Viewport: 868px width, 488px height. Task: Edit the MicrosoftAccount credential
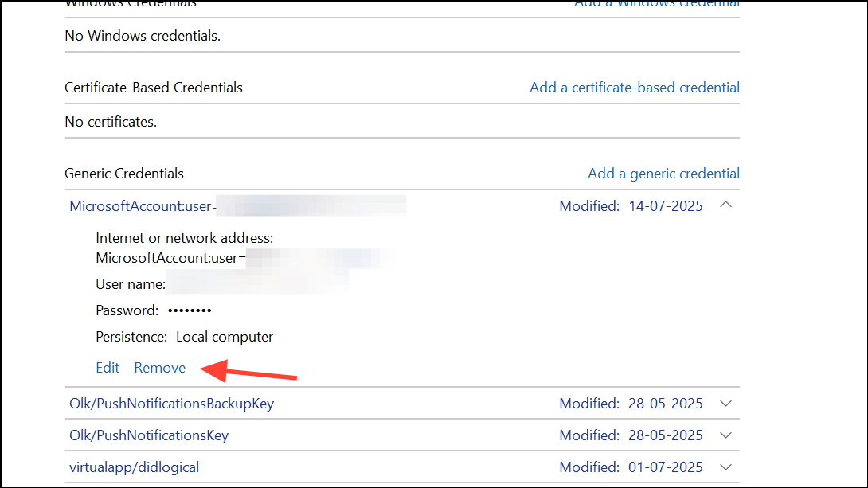click(107, 368)
